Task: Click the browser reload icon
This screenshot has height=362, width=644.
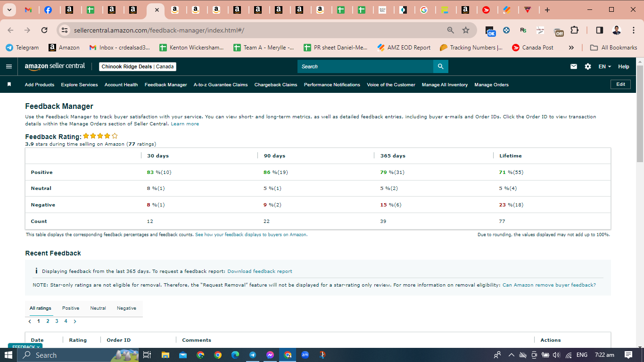Action: [x=44, y=30]
